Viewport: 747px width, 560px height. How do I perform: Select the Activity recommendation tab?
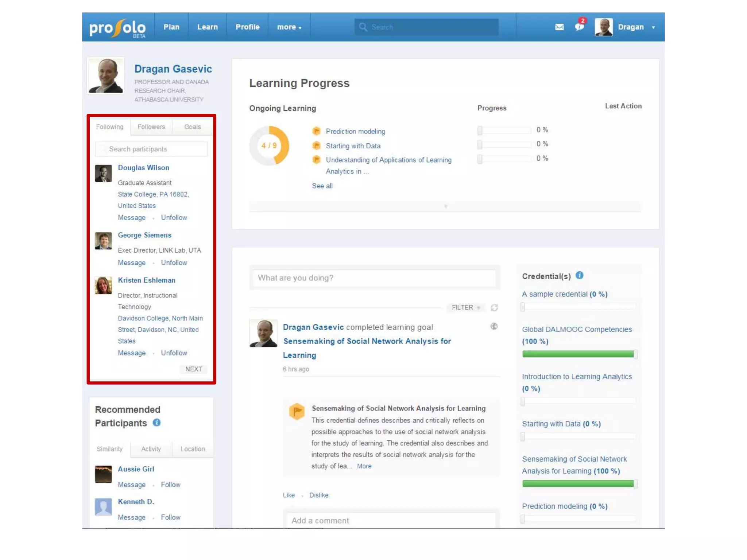click(151, 449)
